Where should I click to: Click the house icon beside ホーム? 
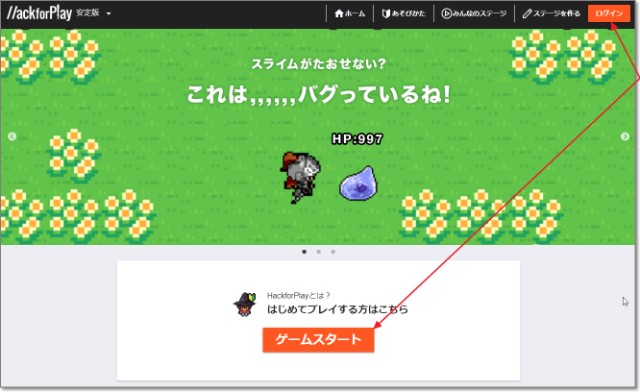(x=339, y=13)
